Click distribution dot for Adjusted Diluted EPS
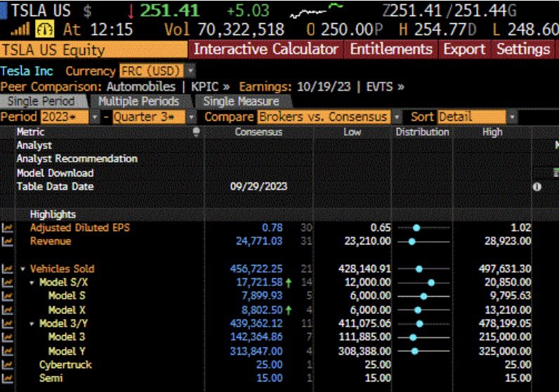 click(416, 228)
